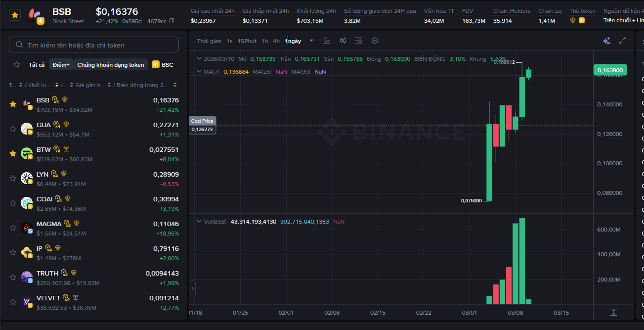
Task: Click the sprout badge next to BTW
Action: click(66, 149)
